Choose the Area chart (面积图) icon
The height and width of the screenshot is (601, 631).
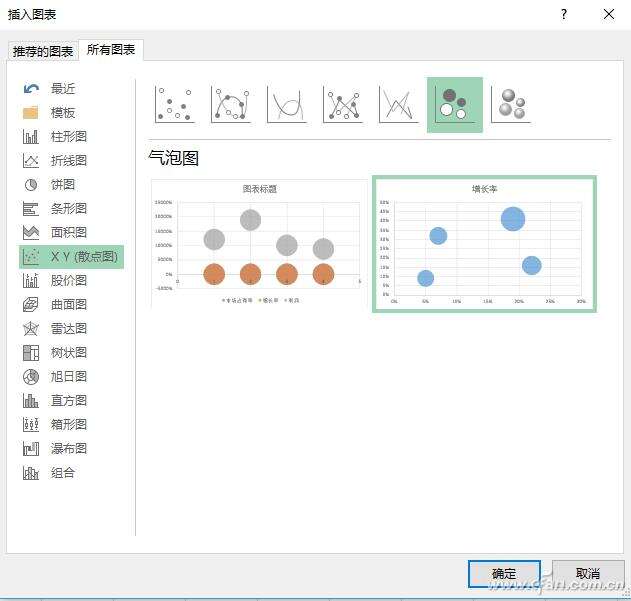coord(31,233)
